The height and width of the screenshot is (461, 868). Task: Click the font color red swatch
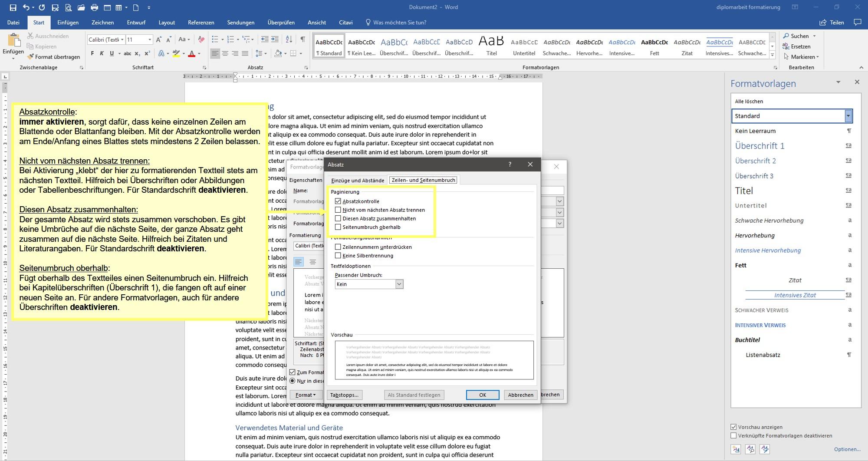(192, 54)
